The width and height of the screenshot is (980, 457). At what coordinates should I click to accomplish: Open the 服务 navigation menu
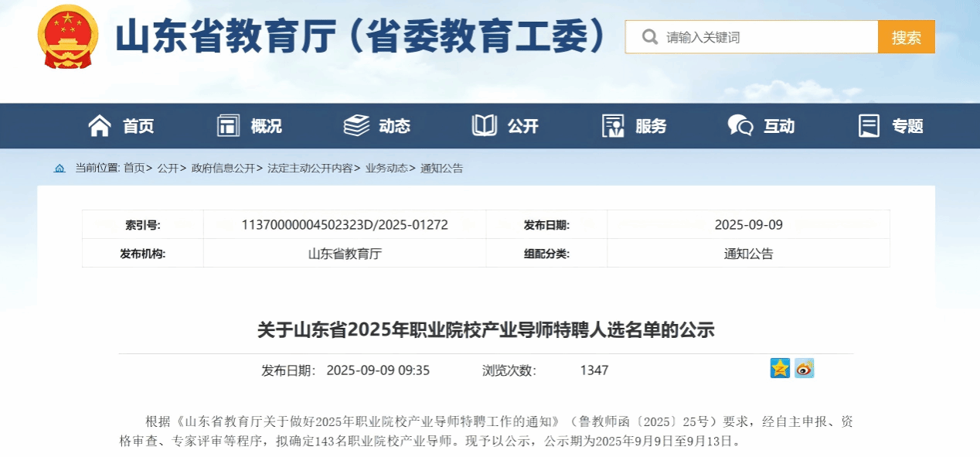(651, 126)
